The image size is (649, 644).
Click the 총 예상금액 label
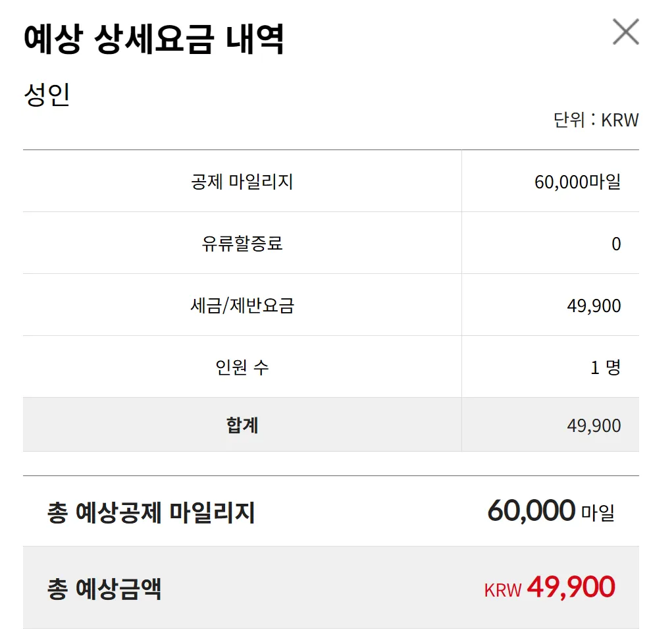(x=104, y=588)
